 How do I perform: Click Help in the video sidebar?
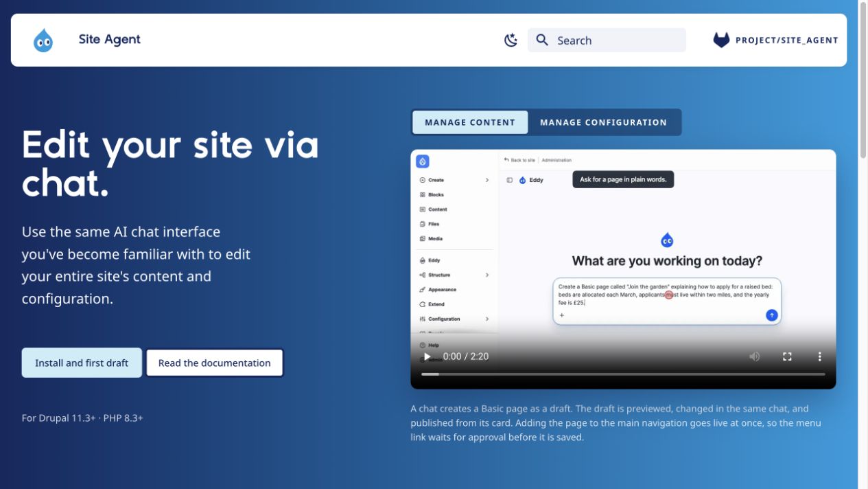[x=433, y=345]
